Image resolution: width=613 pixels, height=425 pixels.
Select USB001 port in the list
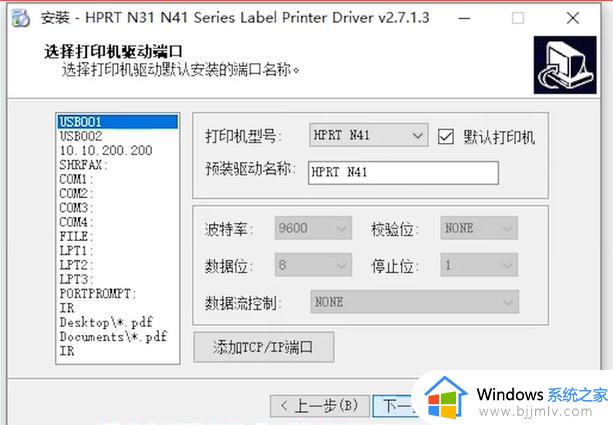pos(118,122)
